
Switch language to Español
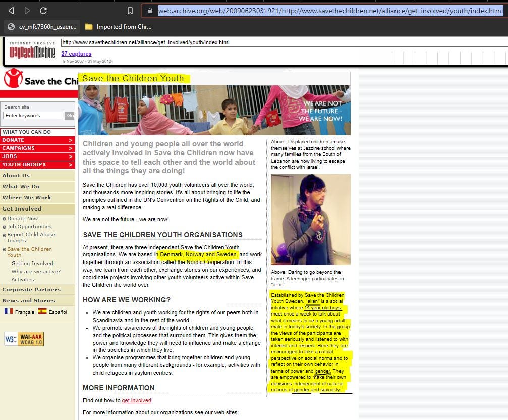(x=58, y=312)
